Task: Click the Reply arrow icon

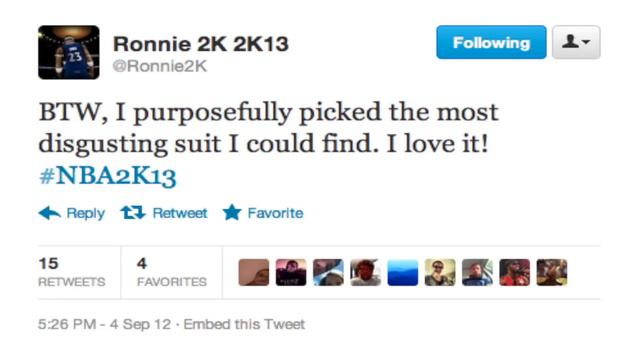Action: coord(49,213)
